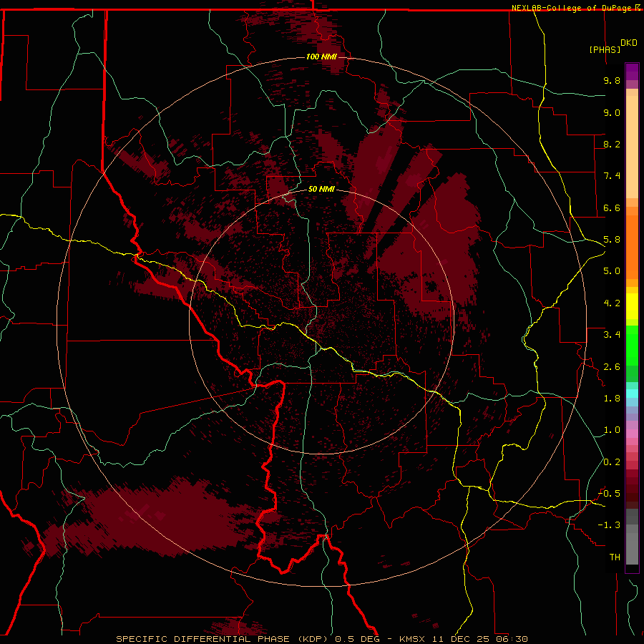
Task: Select the 1.0 legend value
Action: click(612, 430)
